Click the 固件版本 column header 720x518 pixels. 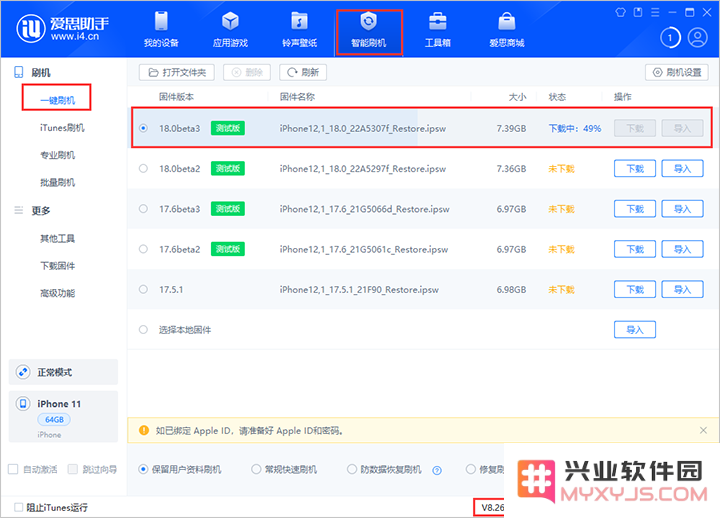pyautogui.click(x=176, y=97)
